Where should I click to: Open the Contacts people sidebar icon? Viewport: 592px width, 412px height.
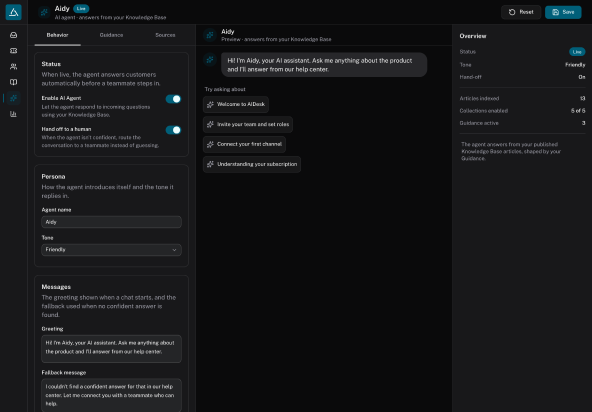click(14, 66)
